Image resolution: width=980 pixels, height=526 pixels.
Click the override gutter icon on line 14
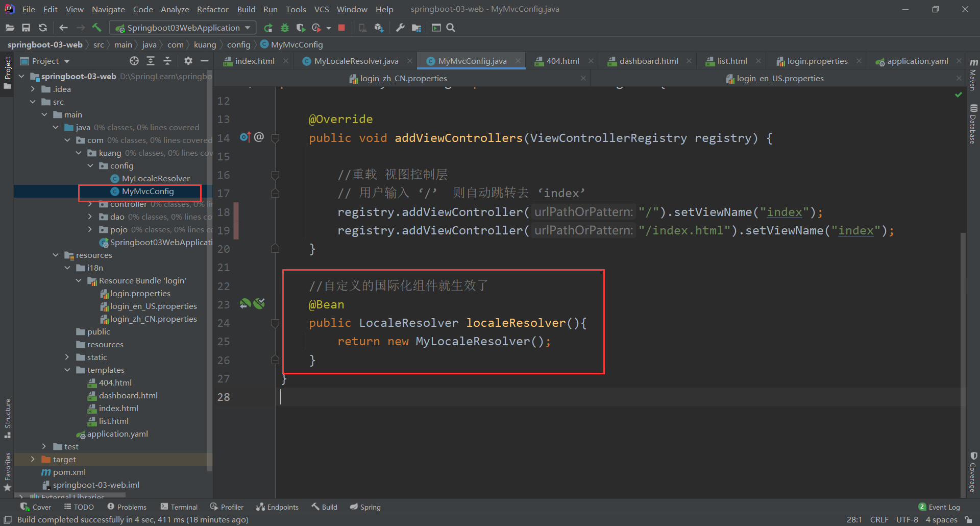245,137
